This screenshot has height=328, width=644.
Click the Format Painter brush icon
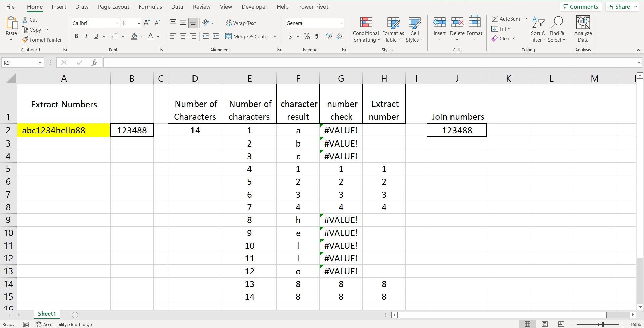click(x=25, y=40)
